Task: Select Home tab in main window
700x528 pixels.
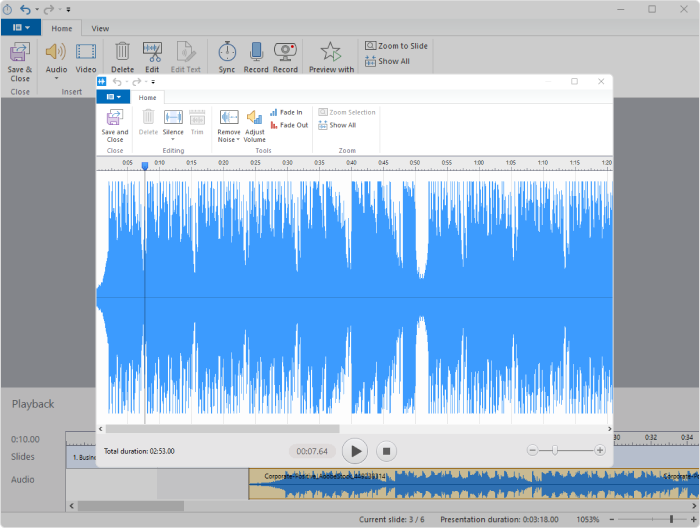Action: [62, 29]
